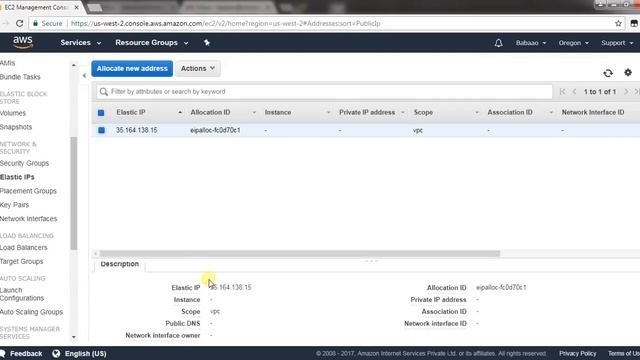The width and height of the screenshot is (640, 360).
Task: Go to previous page of results
Action: (574, 91)
